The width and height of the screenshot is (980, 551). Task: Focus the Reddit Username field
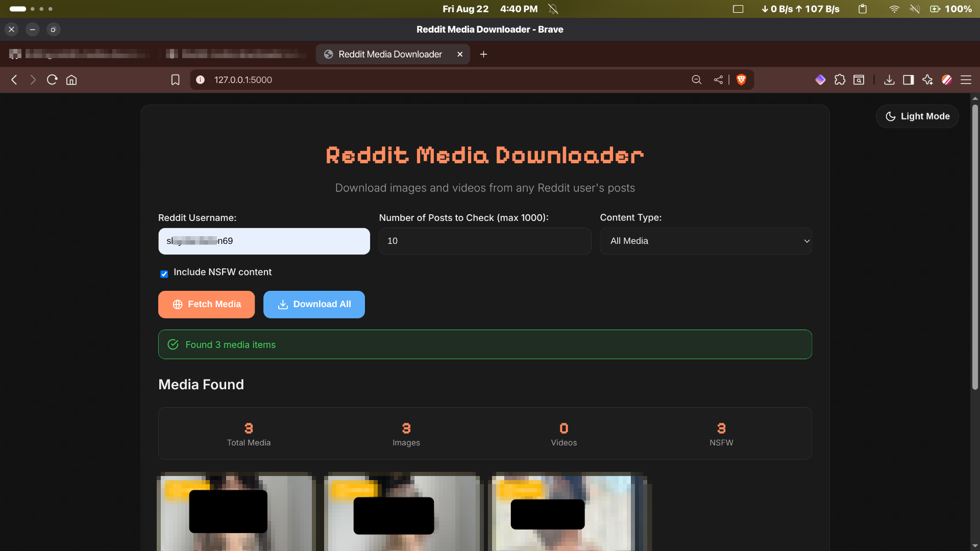(x=264, y=241)
